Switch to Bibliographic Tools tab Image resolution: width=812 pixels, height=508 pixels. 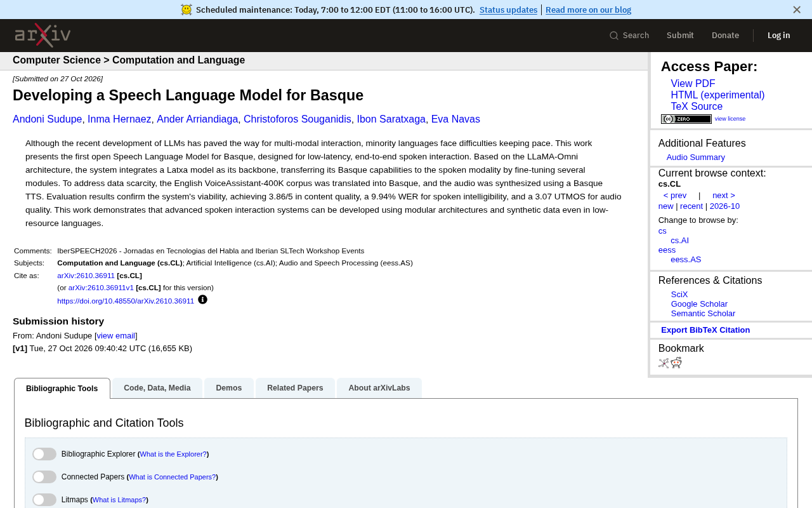62,389
